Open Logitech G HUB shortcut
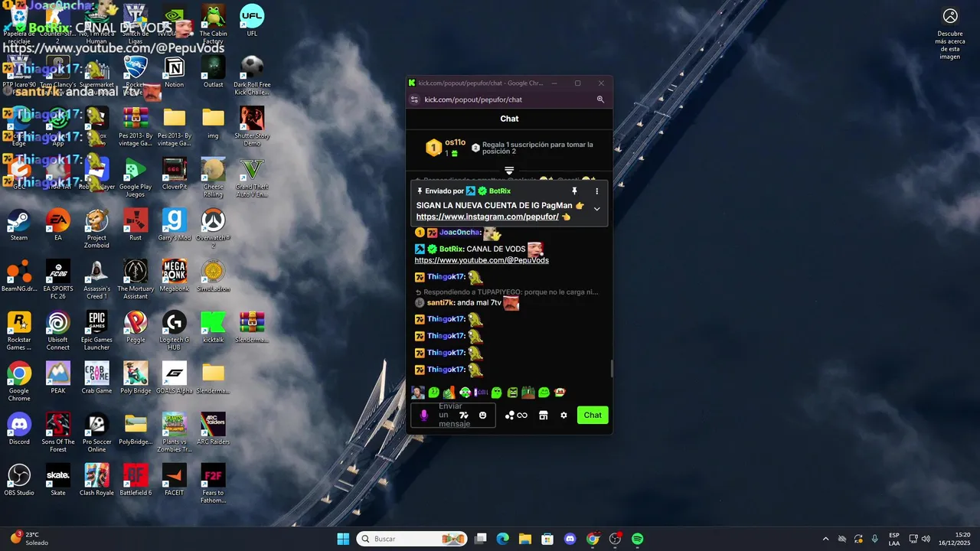The width and height of the screenshot is (980, 551). pyautogui.click(x=175, y=331)
